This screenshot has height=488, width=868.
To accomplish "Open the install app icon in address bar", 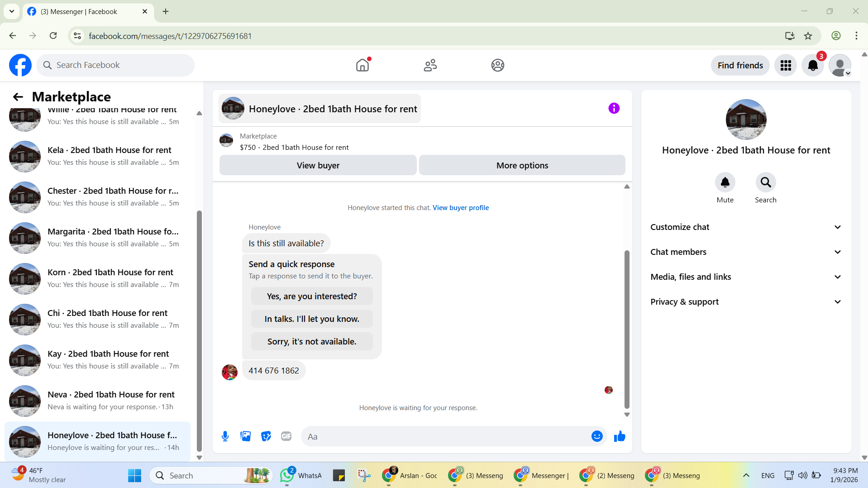I will (x=790, y=36).
